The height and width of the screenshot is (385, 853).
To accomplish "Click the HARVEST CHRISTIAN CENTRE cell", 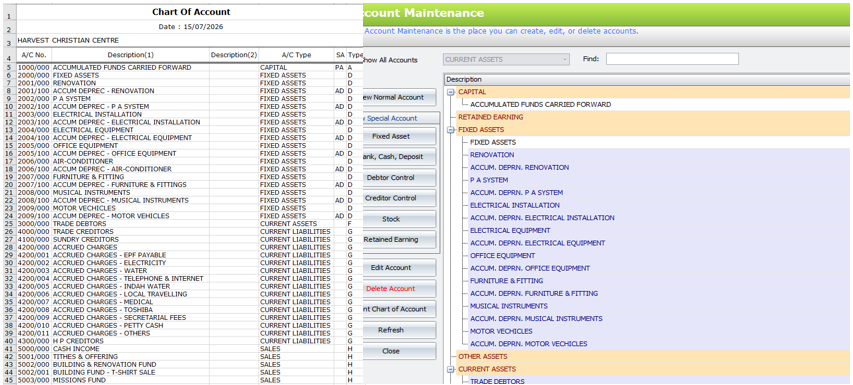I will pyautogui.click(x=68, y=40).
